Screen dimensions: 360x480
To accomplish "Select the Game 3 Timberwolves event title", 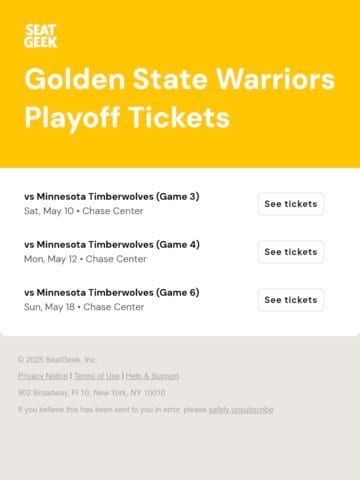I will pos(112,196).
